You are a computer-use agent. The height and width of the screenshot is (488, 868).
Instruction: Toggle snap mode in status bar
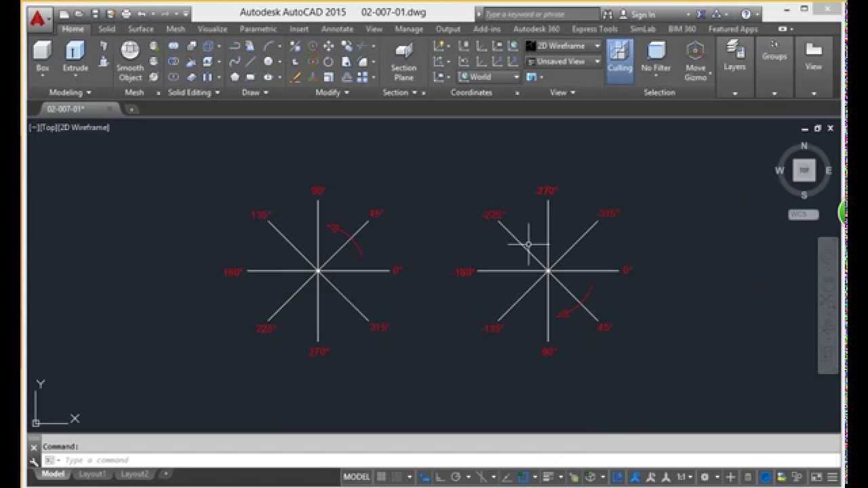pyautogui.click(x=397, y=476)
